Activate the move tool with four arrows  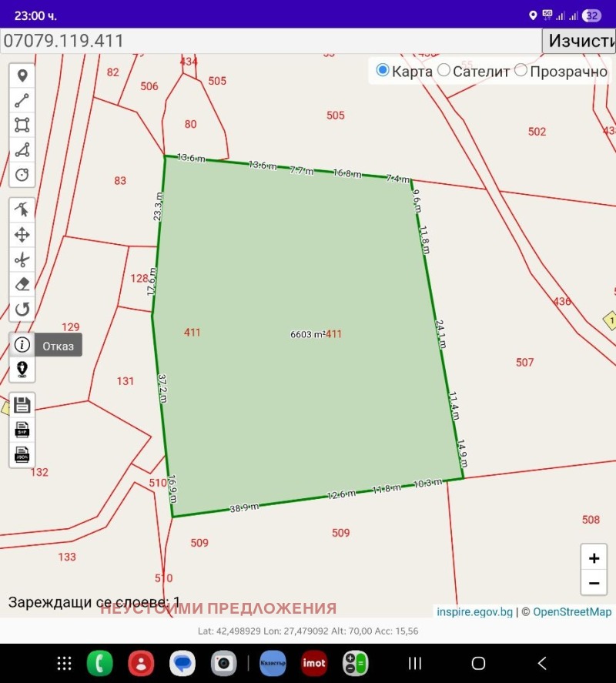[22, 235]
